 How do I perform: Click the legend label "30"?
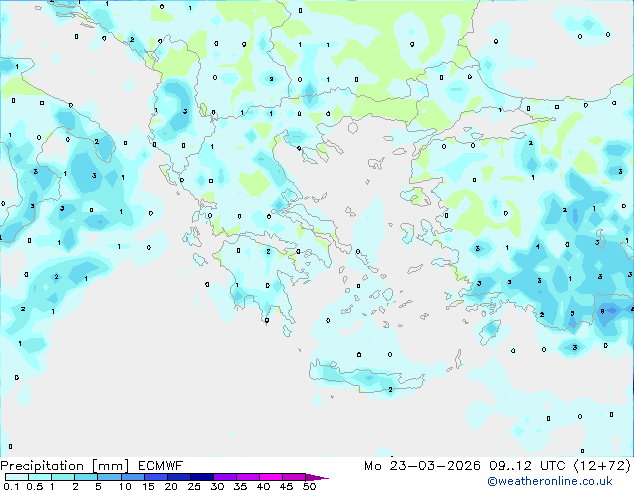coord(217,486)
